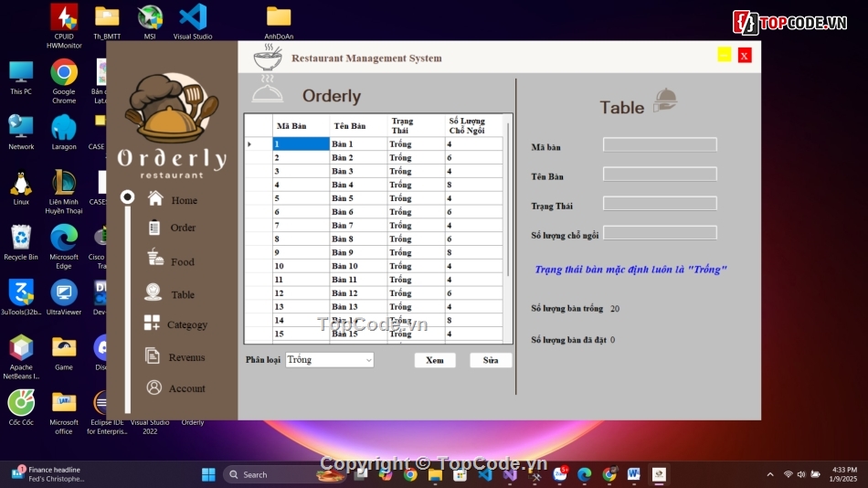Viewport: 868px width, 488px height.
Task: Open Word from the taskbar
Action: click(x=634, y=474)
